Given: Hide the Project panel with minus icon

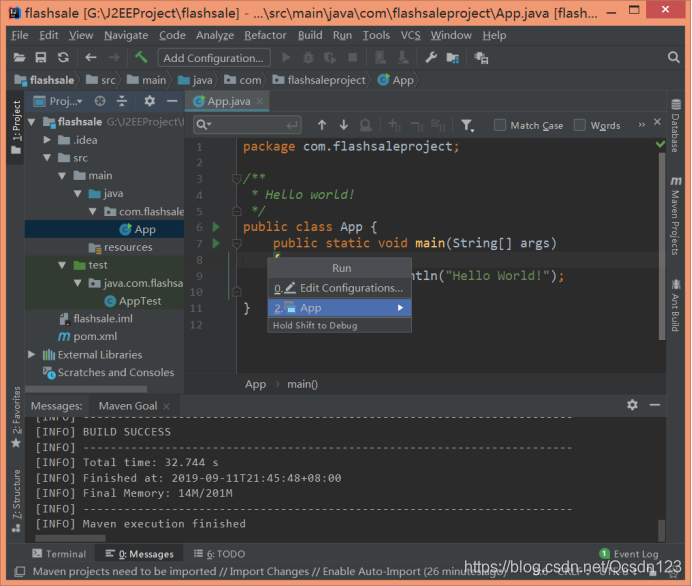Looking at the screenshot, I should [172, 101].
